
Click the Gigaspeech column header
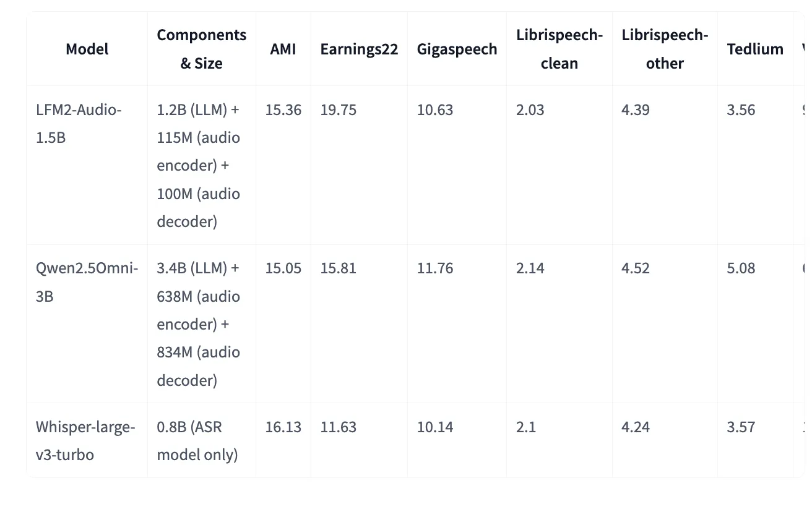[x=457, y=49]
